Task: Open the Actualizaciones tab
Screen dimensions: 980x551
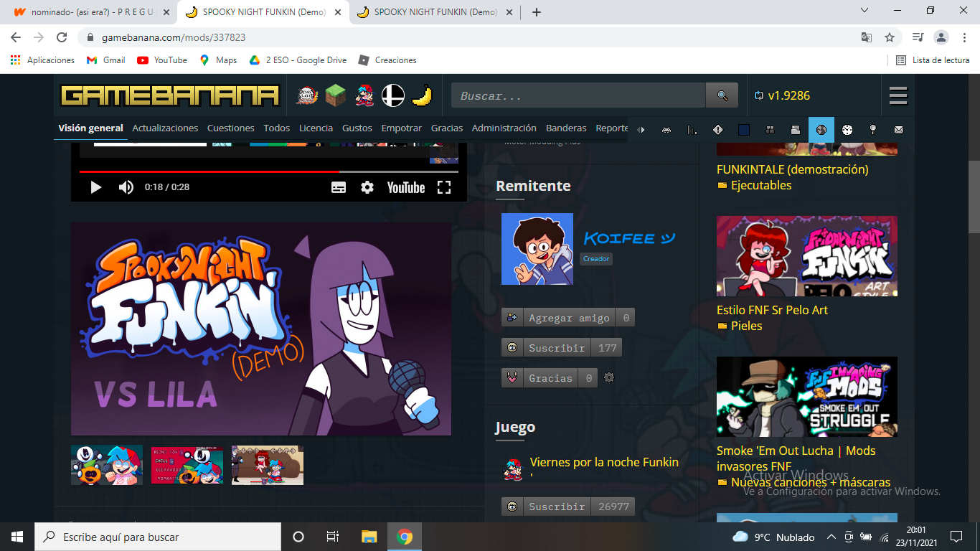Action: [x=165, y=128]
